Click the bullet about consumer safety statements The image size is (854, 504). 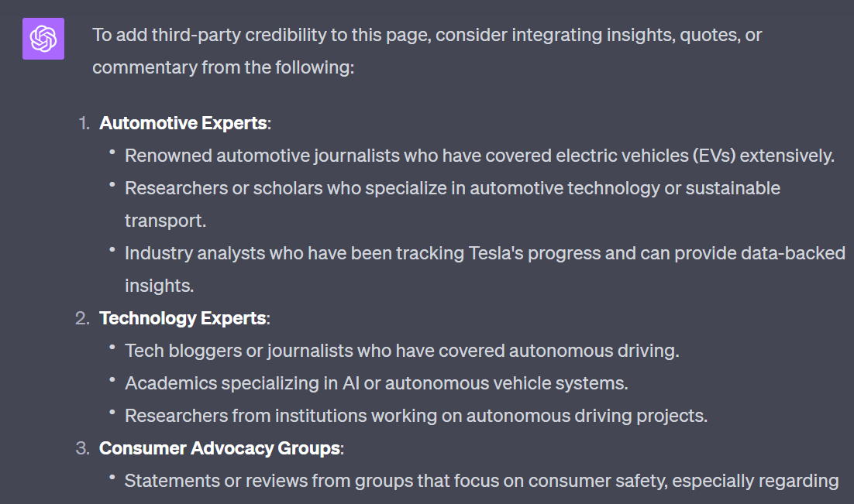click(x=481, y=481)
